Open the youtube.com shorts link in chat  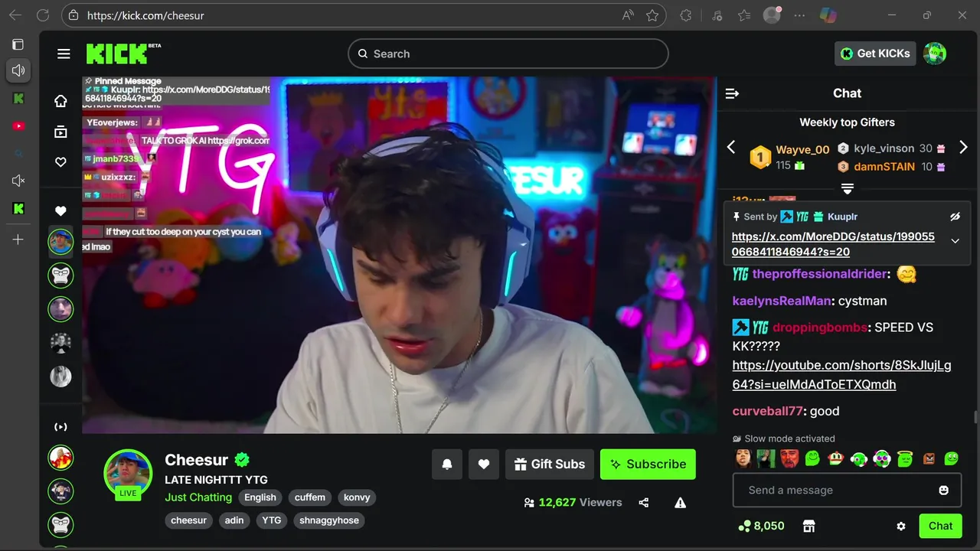841,375
